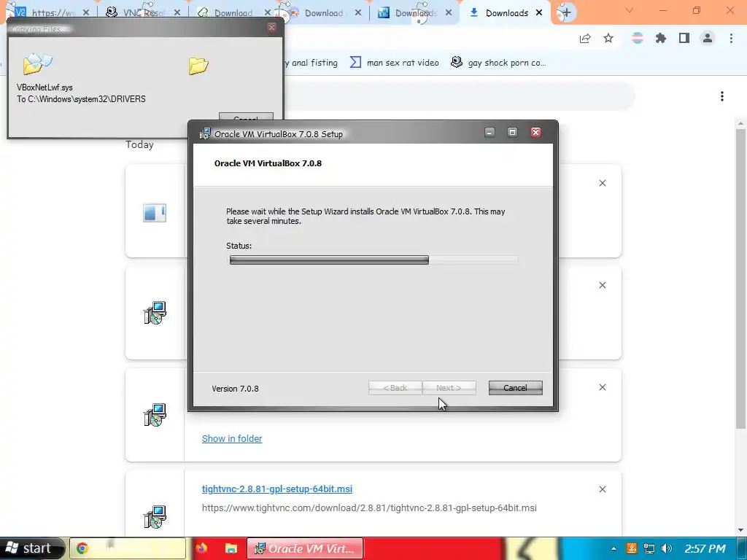747x560 pixels.
Task: Click Cancel in Copying Files dialog
Action: point(246,117)
